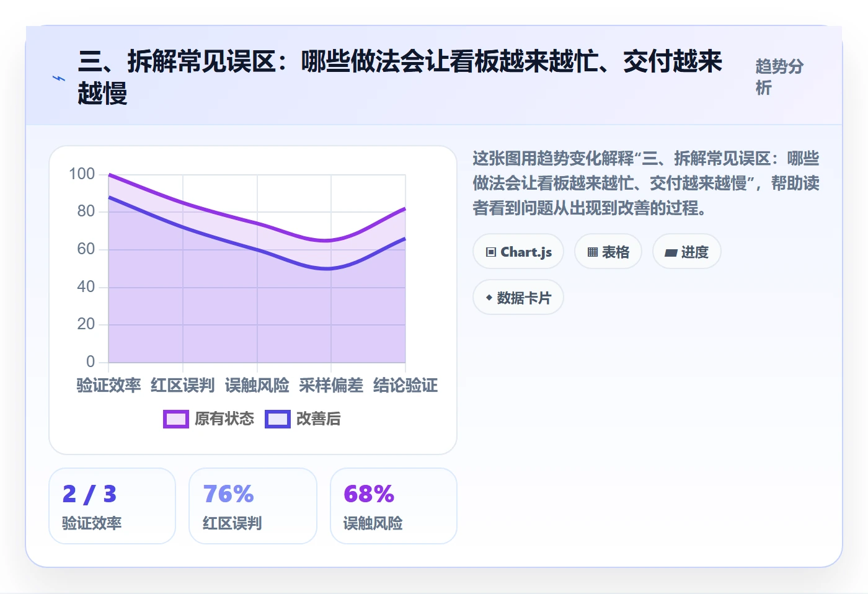868x594 pixels.
Task: Click the 改善后 legend text
Action: point(319,419)
